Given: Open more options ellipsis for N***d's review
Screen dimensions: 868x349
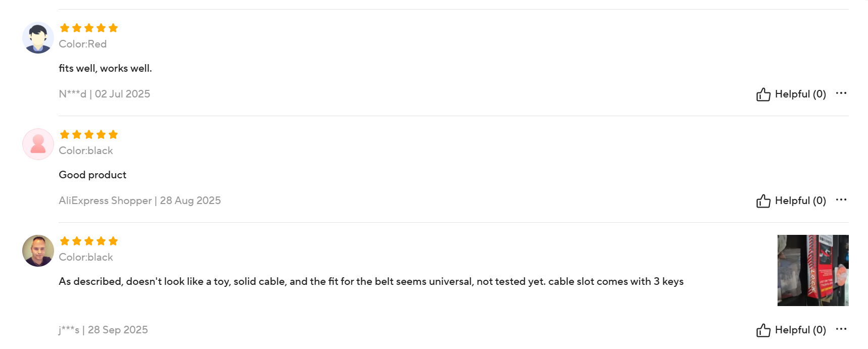Looking at the screenshot, I should [841, 93].
